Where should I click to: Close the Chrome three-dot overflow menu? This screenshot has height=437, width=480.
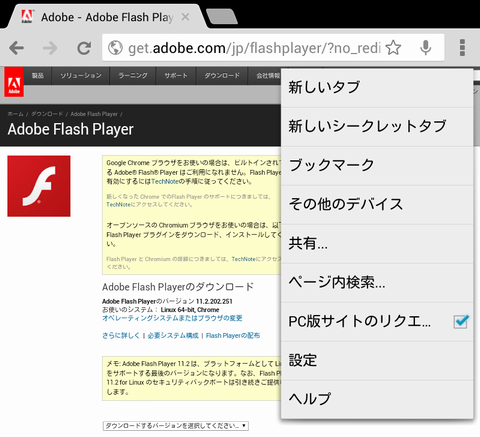462,48
